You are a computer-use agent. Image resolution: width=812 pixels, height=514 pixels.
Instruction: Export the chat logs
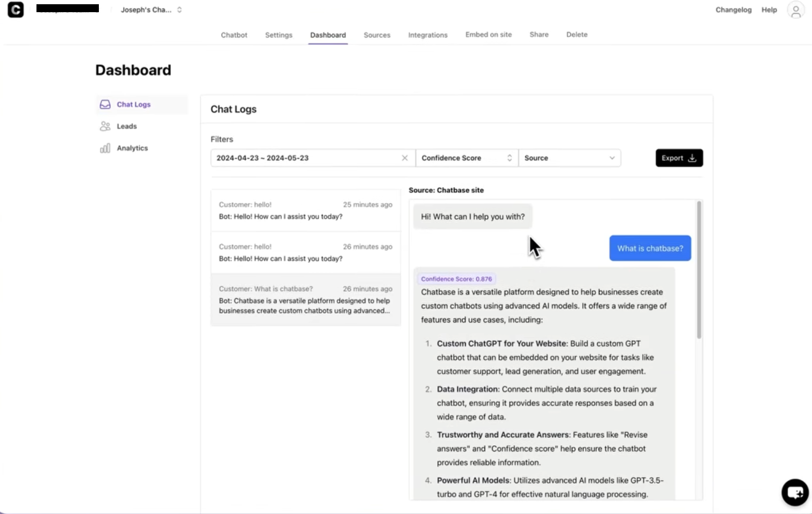[679, 158]
